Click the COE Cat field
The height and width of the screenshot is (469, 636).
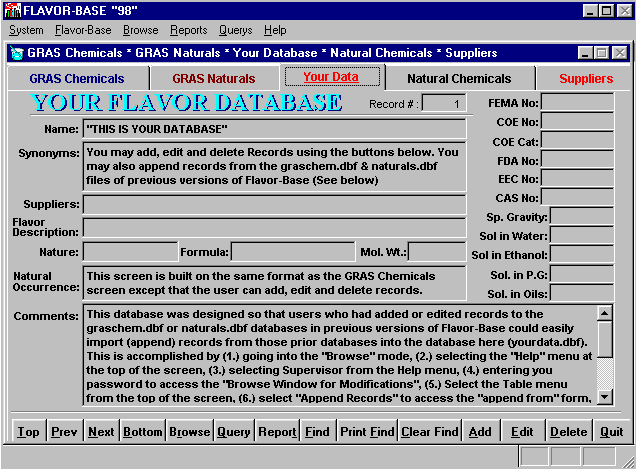(x=578, y=141)
